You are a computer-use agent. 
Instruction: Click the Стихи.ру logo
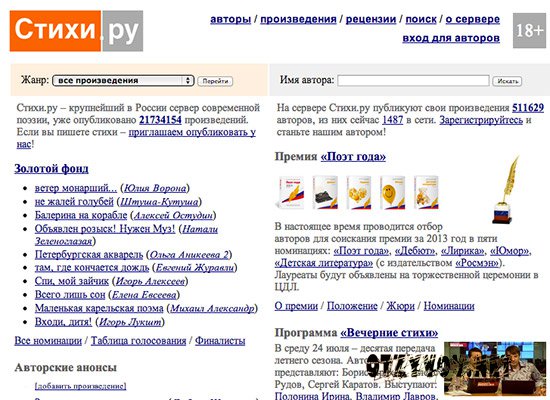coord(76,31)
